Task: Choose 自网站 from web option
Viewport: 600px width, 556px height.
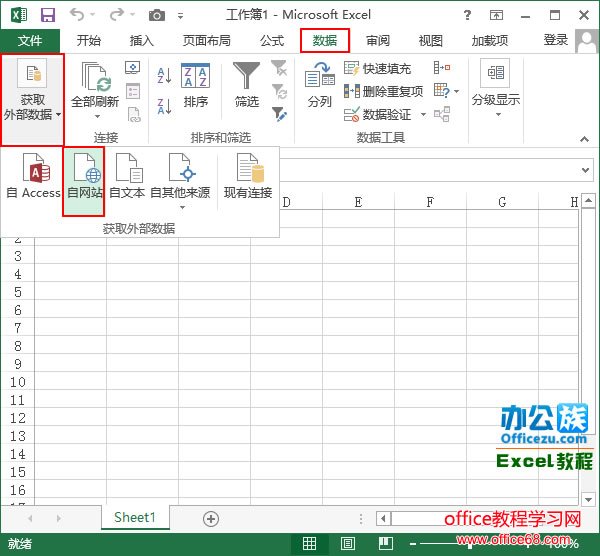Action: click(84, 181)
